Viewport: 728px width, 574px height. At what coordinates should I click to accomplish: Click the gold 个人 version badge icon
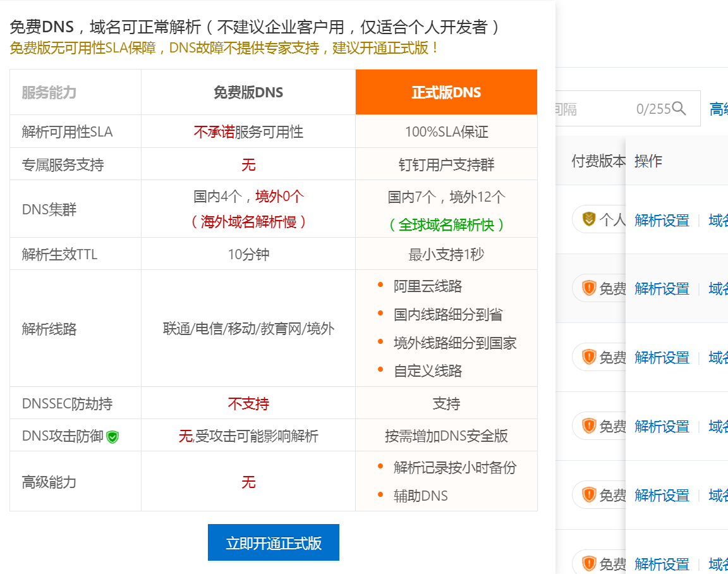[x=589, y=219]
